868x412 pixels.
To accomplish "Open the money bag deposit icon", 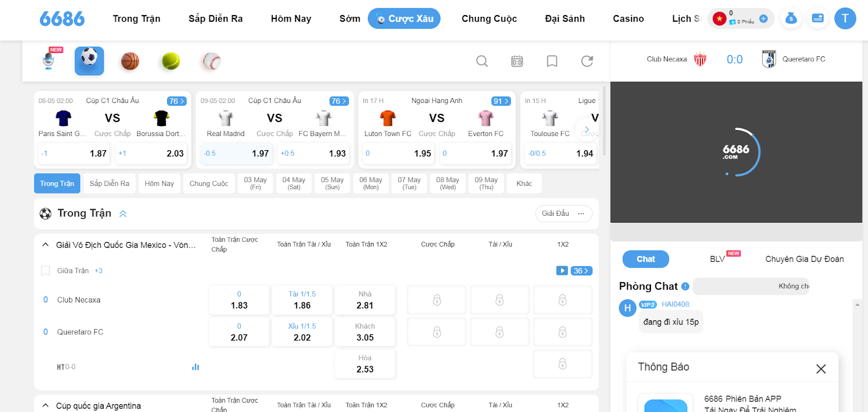I will pyautogui.click(x=791, y=18).
